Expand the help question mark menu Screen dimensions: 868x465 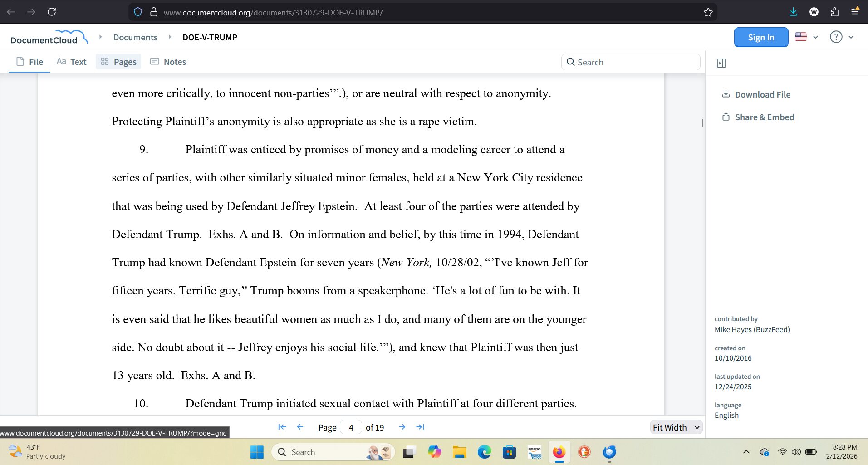(842, 37)
